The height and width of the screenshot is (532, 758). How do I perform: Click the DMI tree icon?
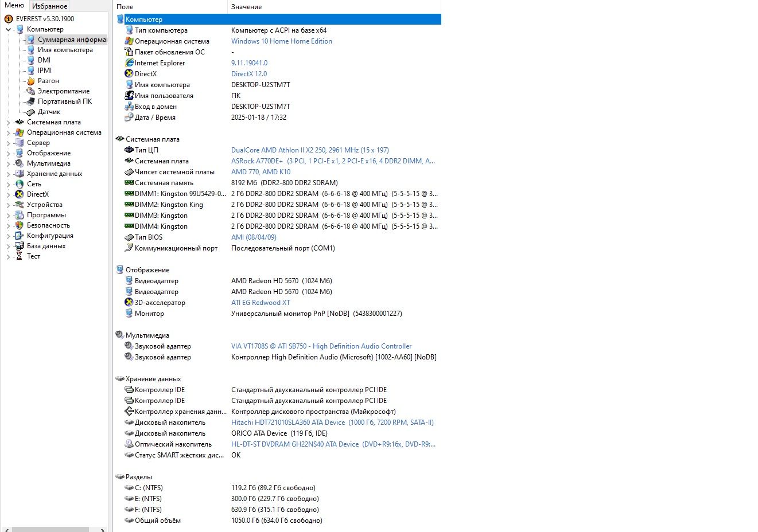(30, 60)
